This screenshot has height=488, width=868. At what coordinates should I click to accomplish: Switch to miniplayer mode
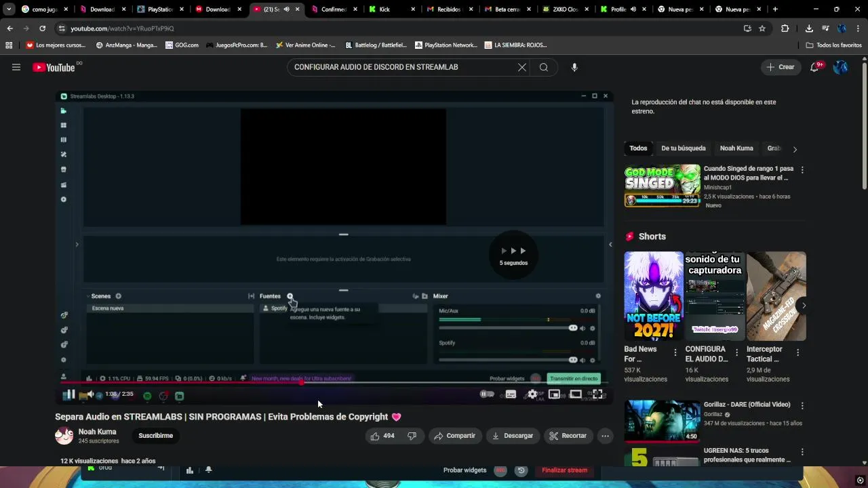tap(554, 394)
